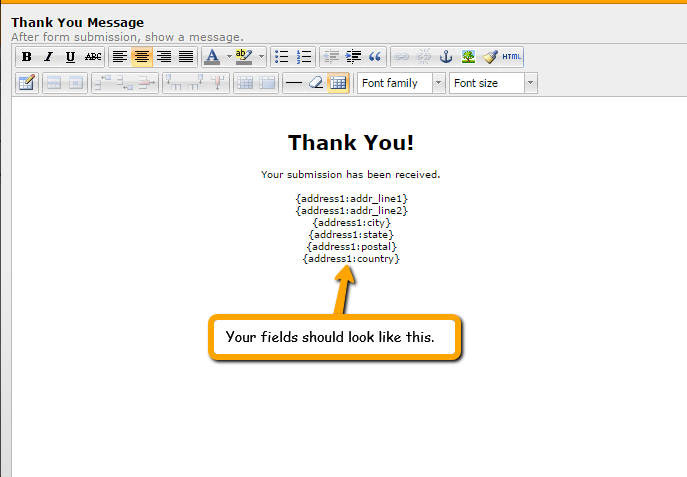Insert a horizontal rule line
Screen dimensions: 687x477
click(x=294, y=83)
